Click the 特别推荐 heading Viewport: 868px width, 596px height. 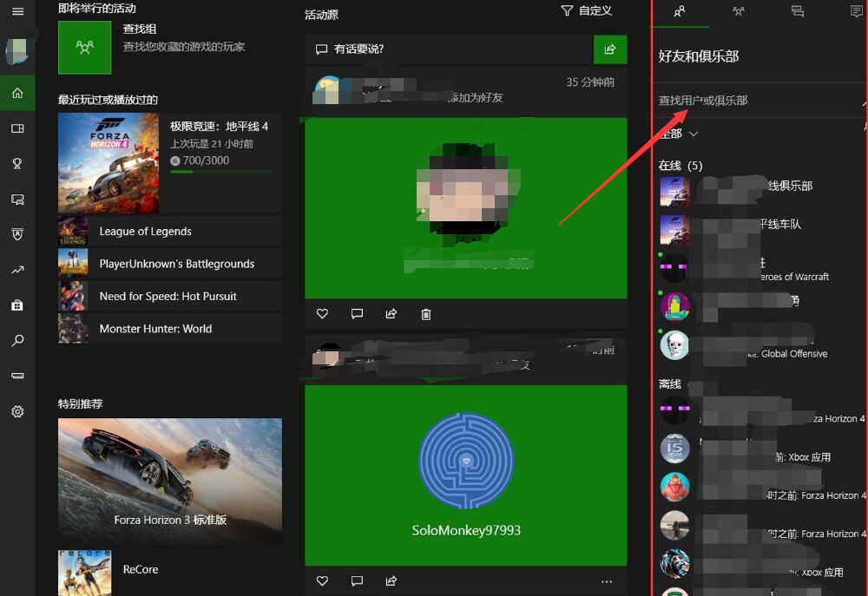tap(80, 404)
